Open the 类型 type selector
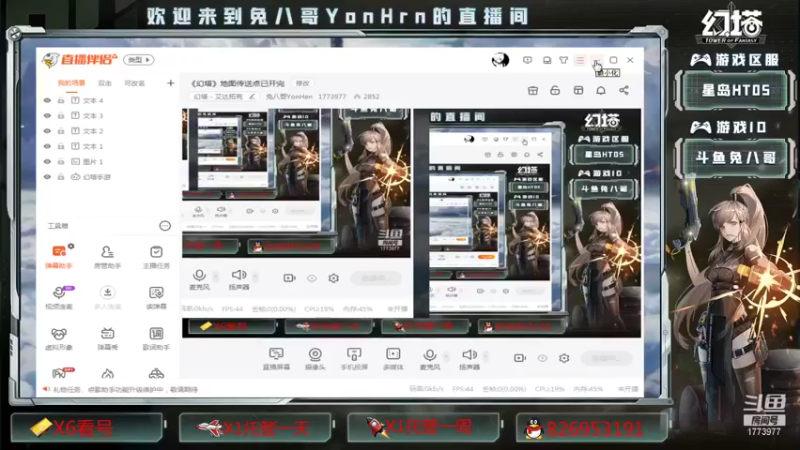800x450 pixels. tap(139, 60)
